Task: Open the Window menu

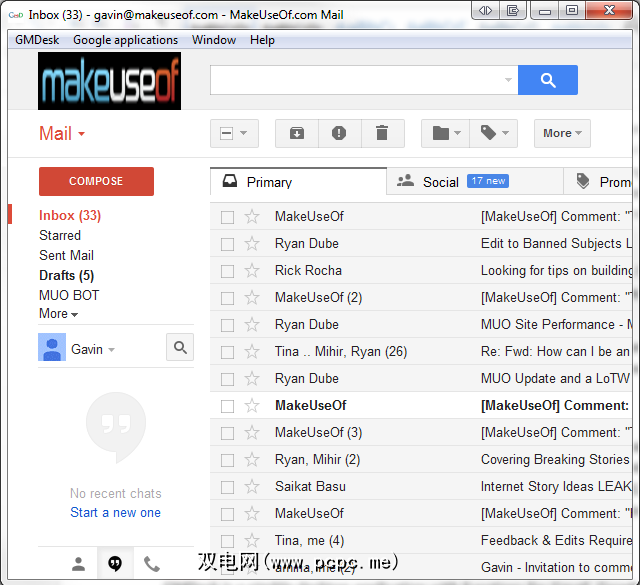Action: 214,40
